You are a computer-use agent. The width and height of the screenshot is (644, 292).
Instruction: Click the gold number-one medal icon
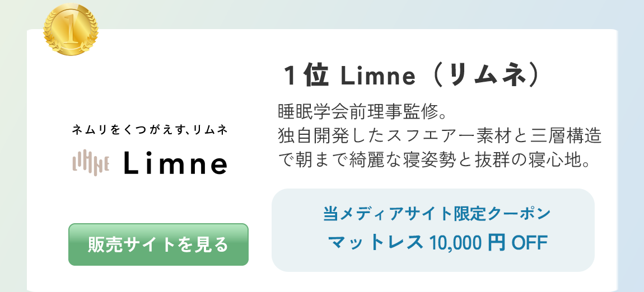tap(71, 29)
